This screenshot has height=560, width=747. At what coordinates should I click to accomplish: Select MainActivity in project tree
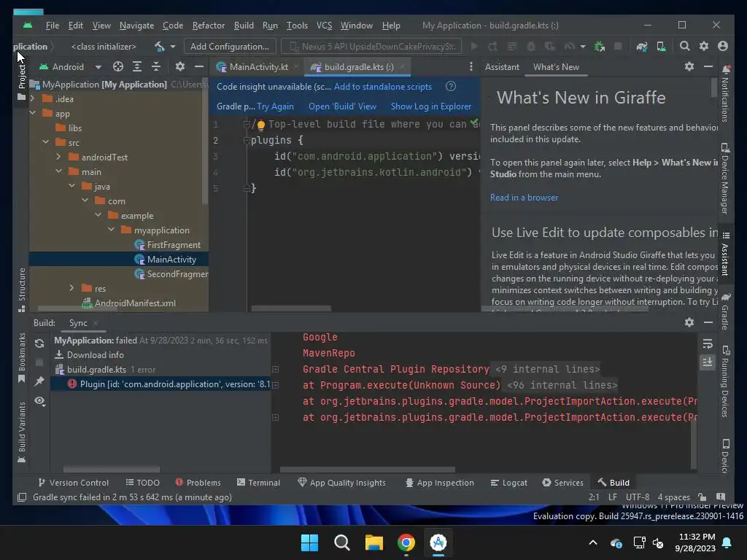(x=119, y=259)
